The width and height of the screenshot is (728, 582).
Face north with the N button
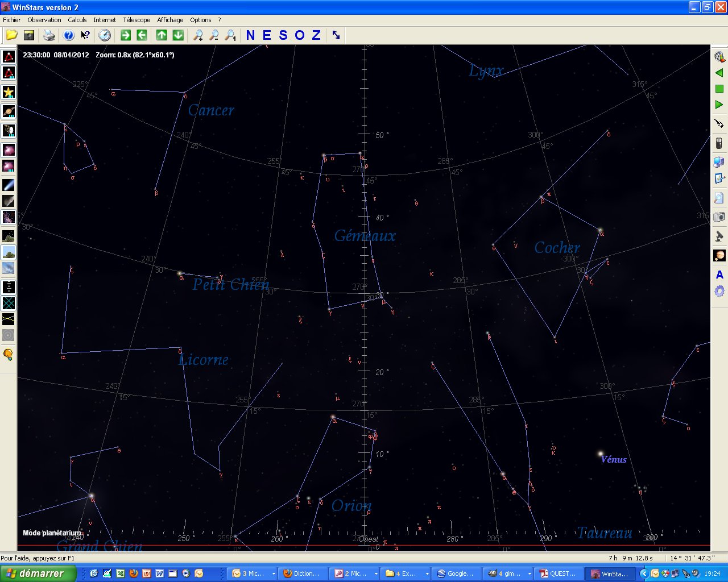click(x=250, y=35)
